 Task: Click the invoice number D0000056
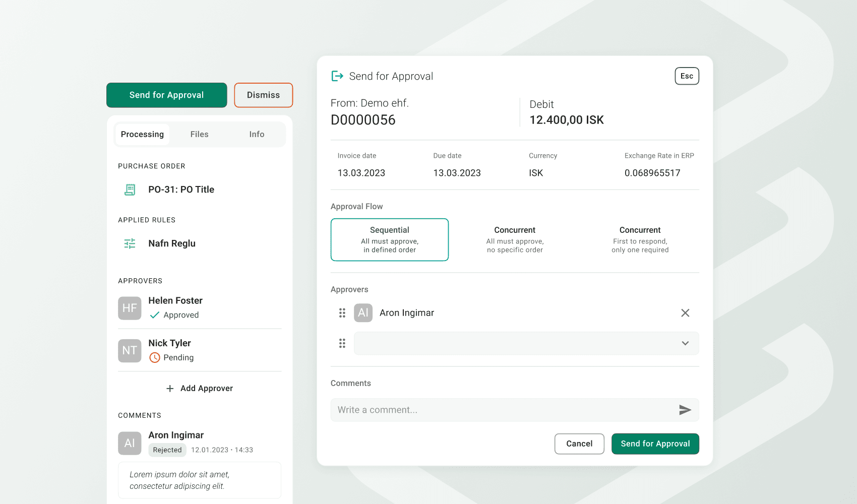point(363,120)
